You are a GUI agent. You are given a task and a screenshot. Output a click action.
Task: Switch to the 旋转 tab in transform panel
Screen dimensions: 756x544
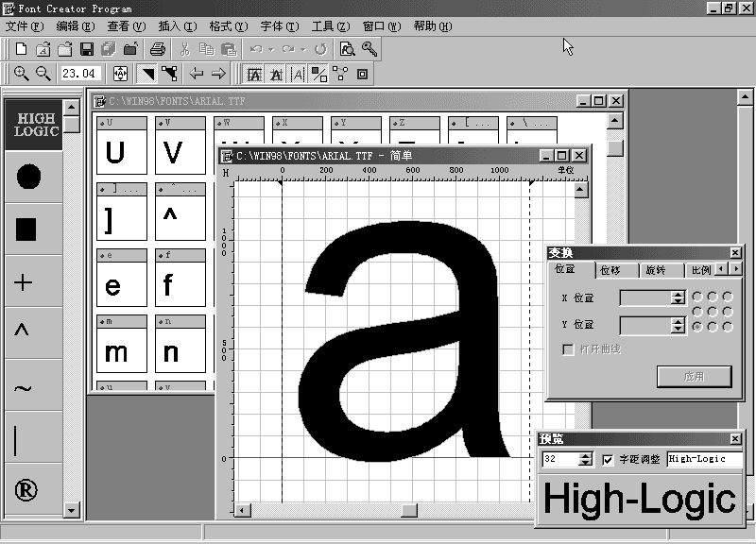tap(655, 270)
